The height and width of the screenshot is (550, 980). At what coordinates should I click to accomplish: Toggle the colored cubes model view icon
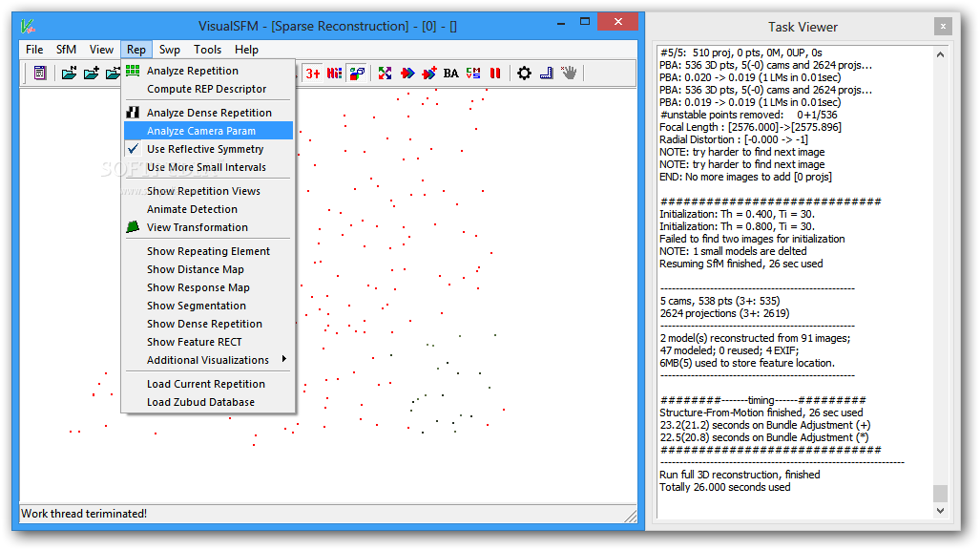[x=357, y=74]
